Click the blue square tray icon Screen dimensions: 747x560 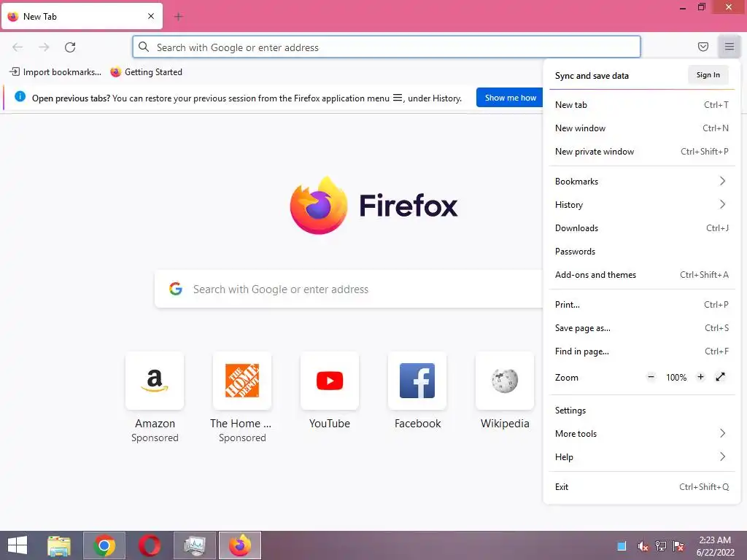pyautogui.click(x=622, y=546)
